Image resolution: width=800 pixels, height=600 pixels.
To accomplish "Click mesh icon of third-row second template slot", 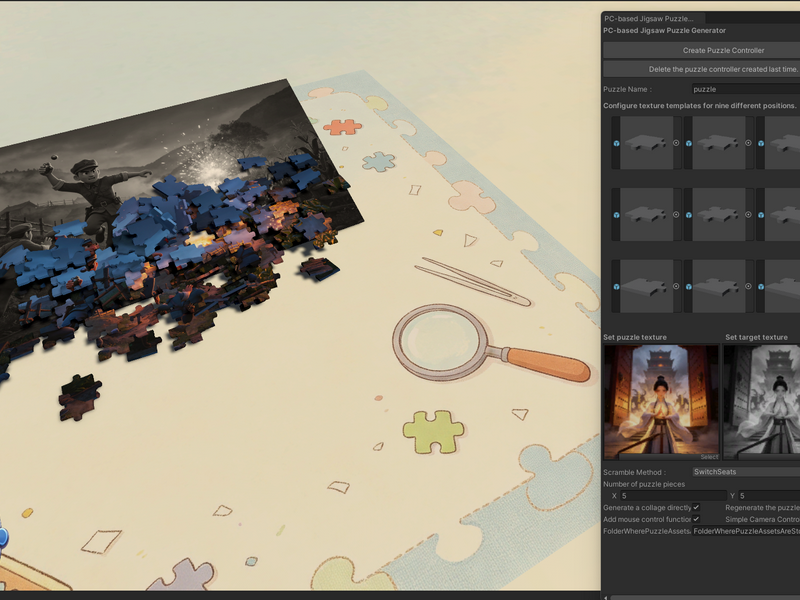I will tap(688, 287).
